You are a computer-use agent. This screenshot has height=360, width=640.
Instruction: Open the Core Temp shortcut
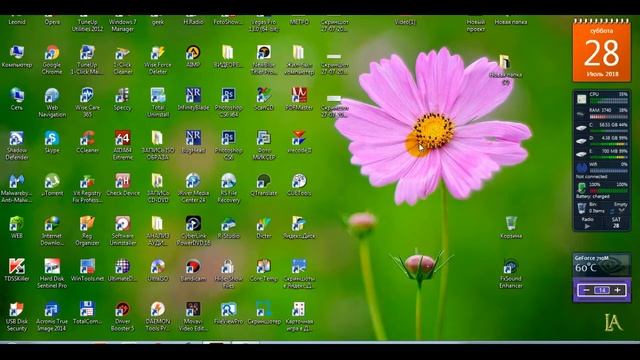pos(264,271)
